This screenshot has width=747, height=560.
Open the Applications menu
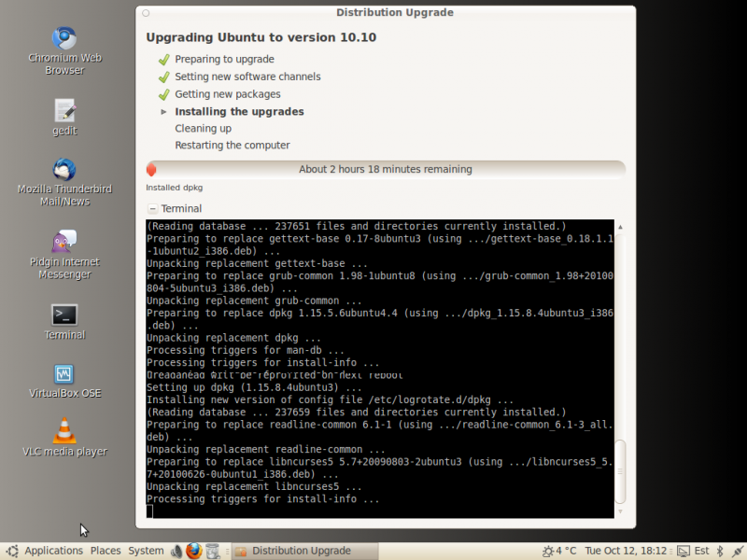[54, 551]
